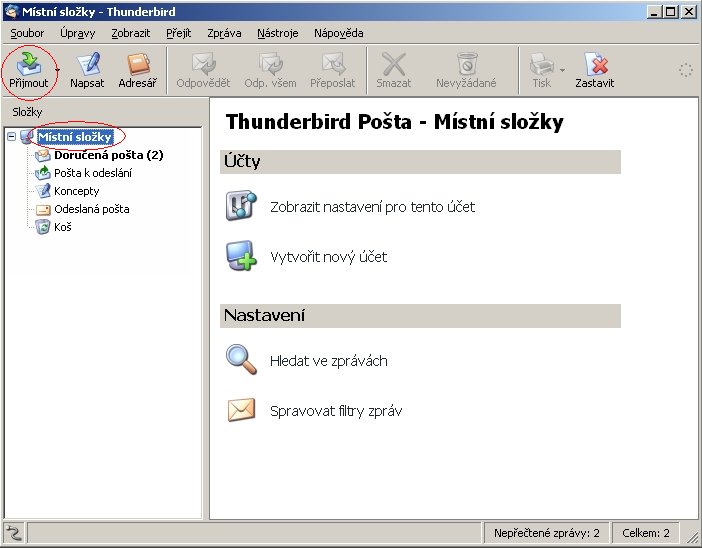Select the Doručená pošta (2) folder
702x548 pixels.
click(108, 155)
